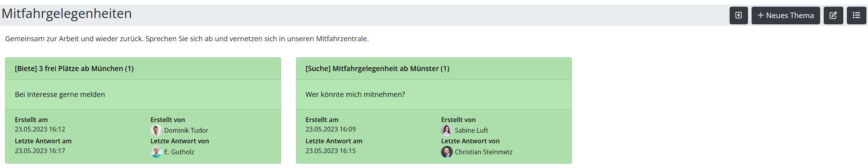Click the 'Bei Interesse gerne melden' card body

click(x=143, y=95)
